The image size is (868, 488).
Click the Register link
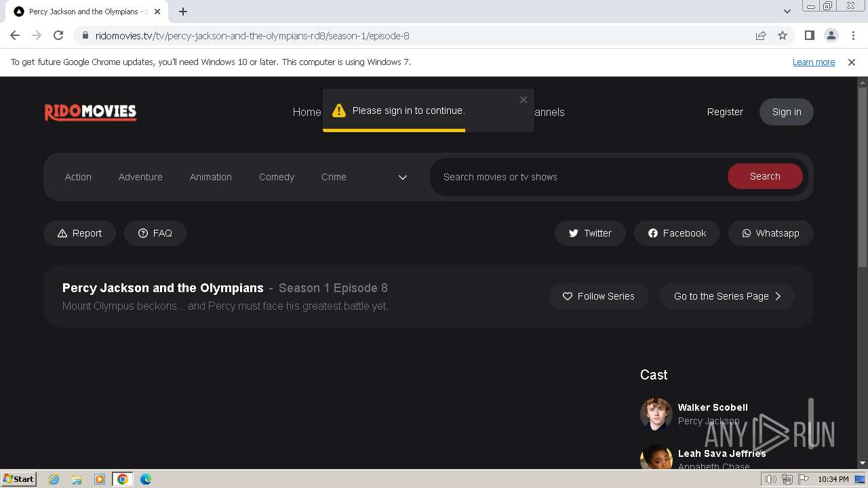click(x=725, y=112)
